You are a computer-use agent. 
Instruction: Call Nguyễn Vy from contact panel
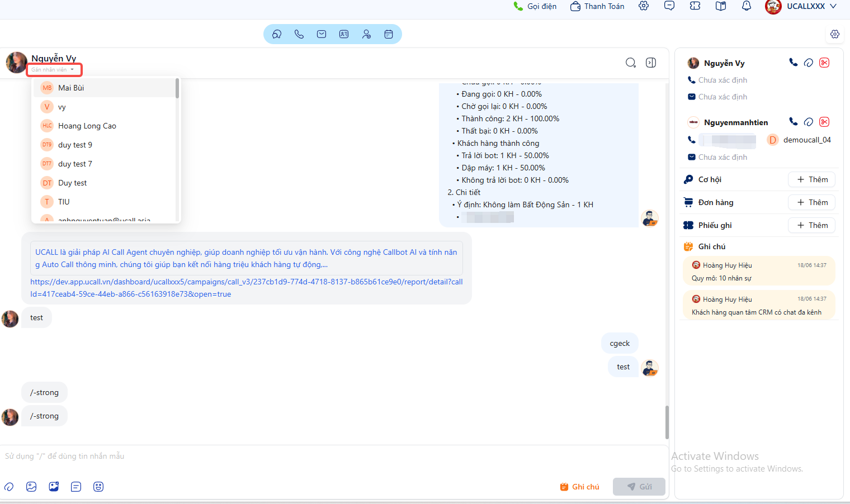tap(793, 63)
